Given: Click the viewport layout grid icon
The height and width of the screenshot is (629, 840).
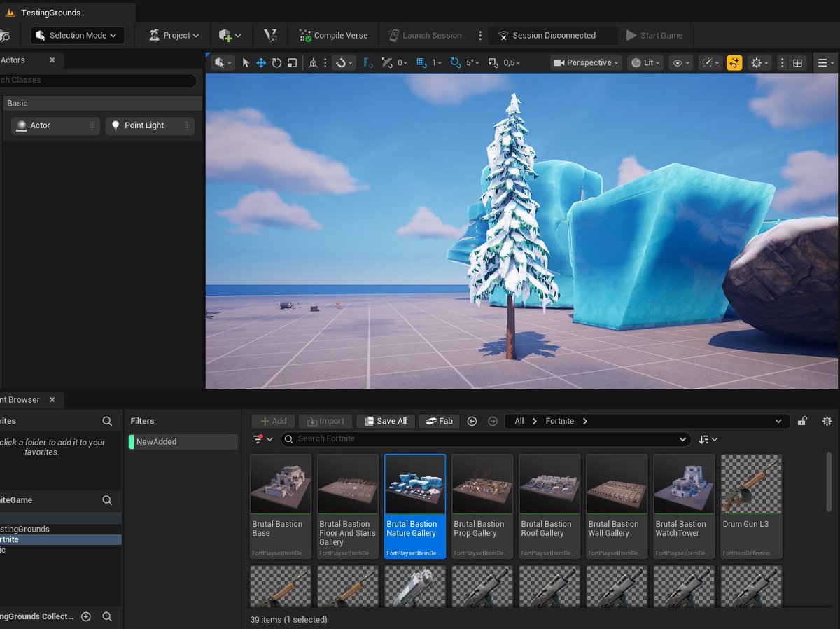Looking at the screenshot, I should pos(797,63).
